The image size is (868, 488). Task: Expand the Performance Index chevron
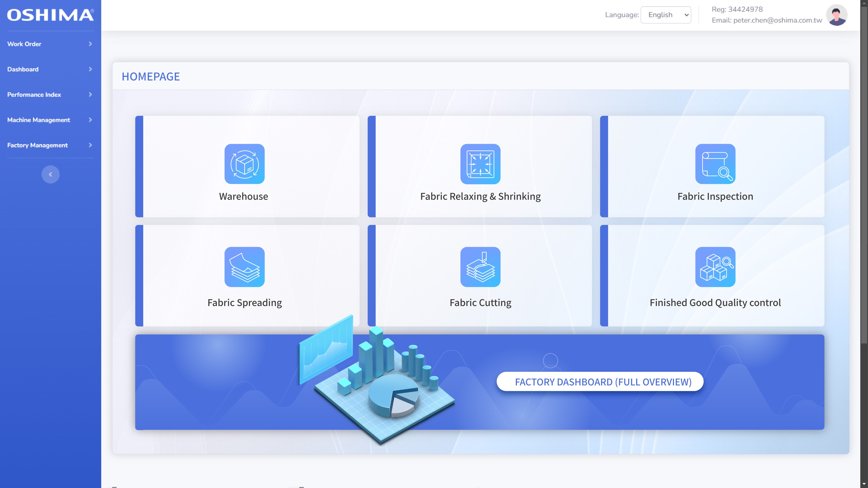(90, 94)
